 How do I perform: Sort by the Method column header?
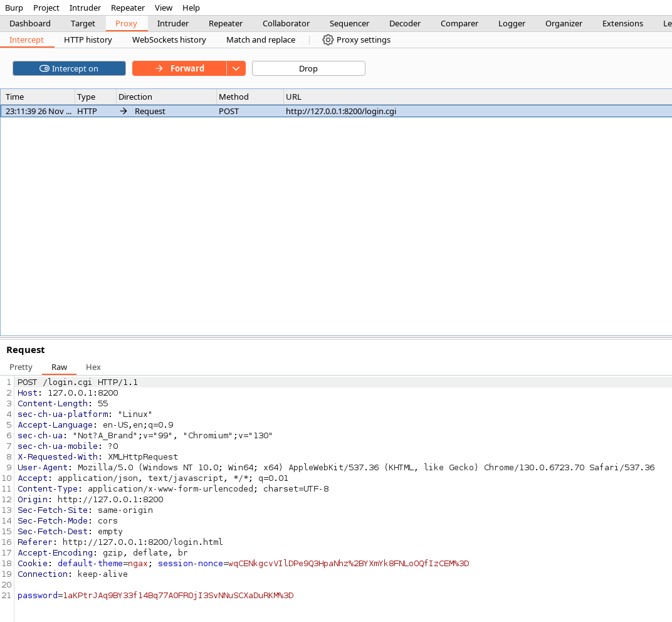coord(250,97)
